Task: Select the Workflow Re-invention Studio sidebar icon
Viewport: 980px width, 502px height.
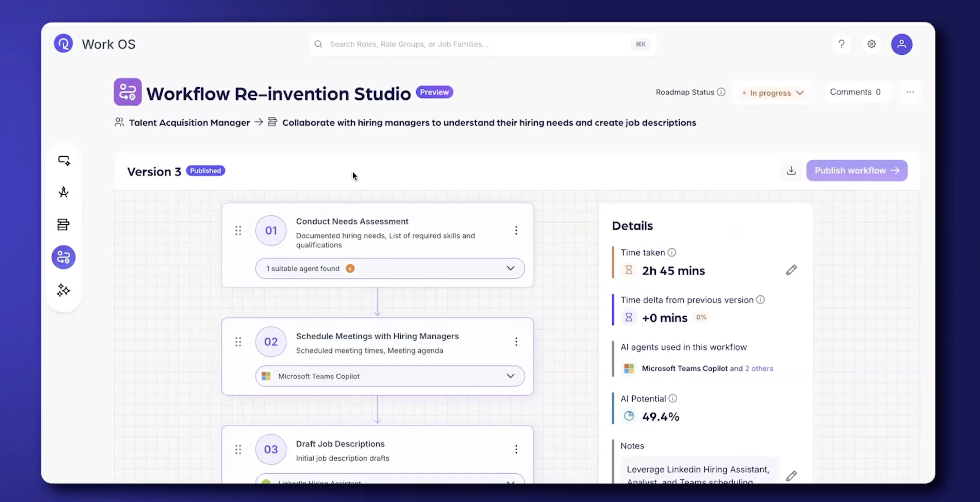Action: pyautogui.click(x=63, y=257)
